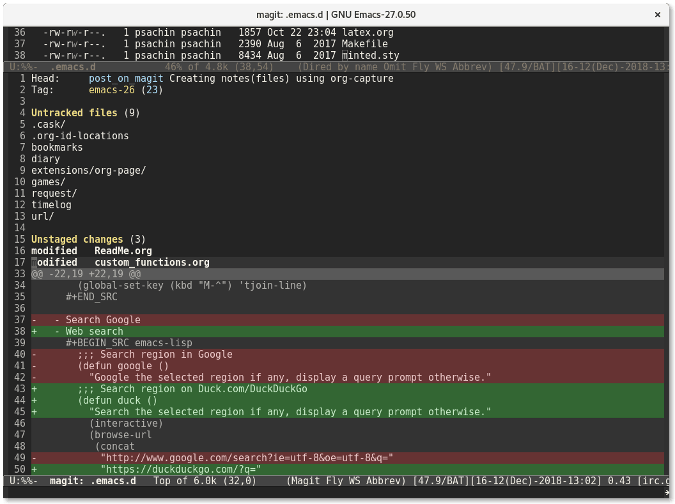The height and width of the screenshot is (504, 675).
Task: Select the .org-id-locations untracked file
Action: pyautogui.click(x=79, y=136)
